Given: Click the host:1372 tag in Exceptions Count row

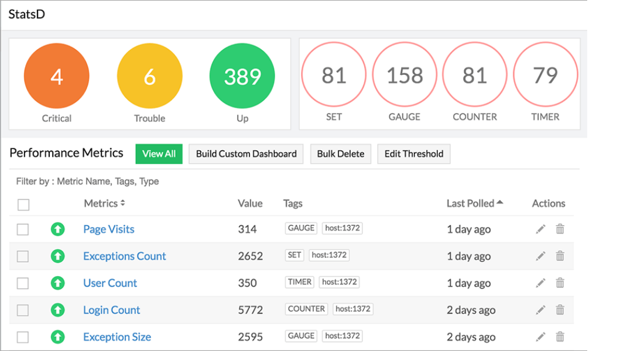Looking at the screenshot, I should pos(329,255).
